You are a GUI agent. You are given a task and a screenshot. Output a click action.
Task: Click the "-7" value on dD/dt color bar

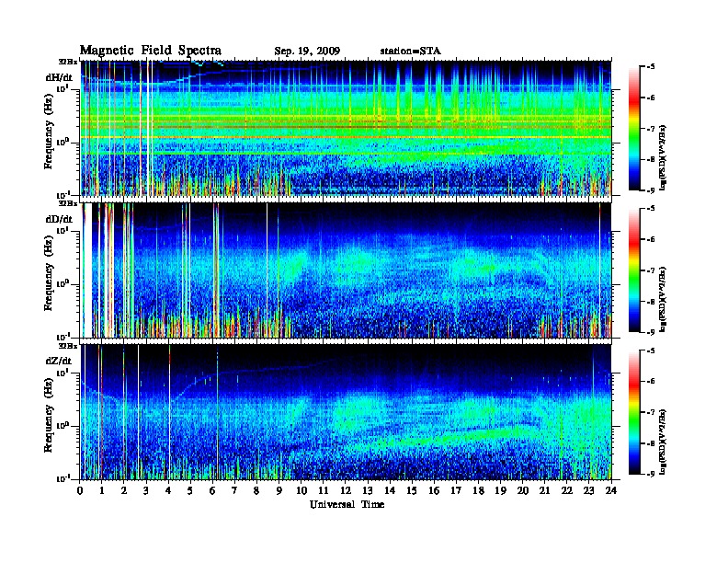[x=651, y=270]
